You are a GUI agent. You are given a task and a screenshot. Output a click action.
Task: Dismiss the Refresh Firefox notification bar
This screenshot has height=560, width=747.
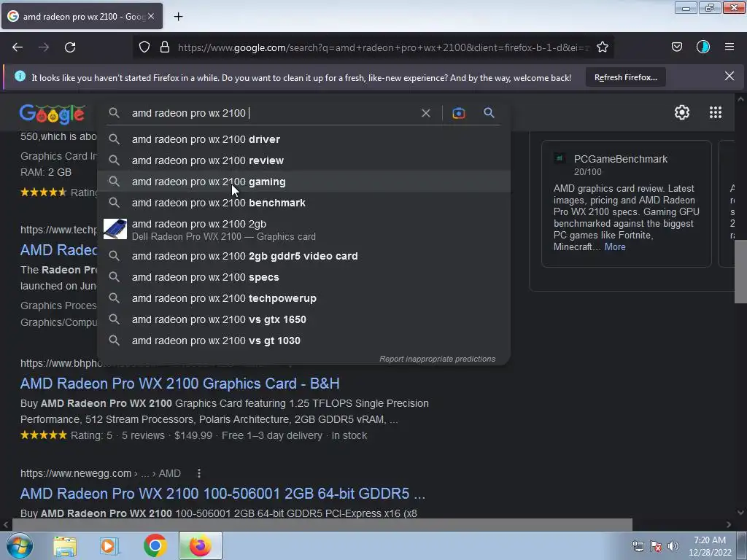(x=729, y=76)
